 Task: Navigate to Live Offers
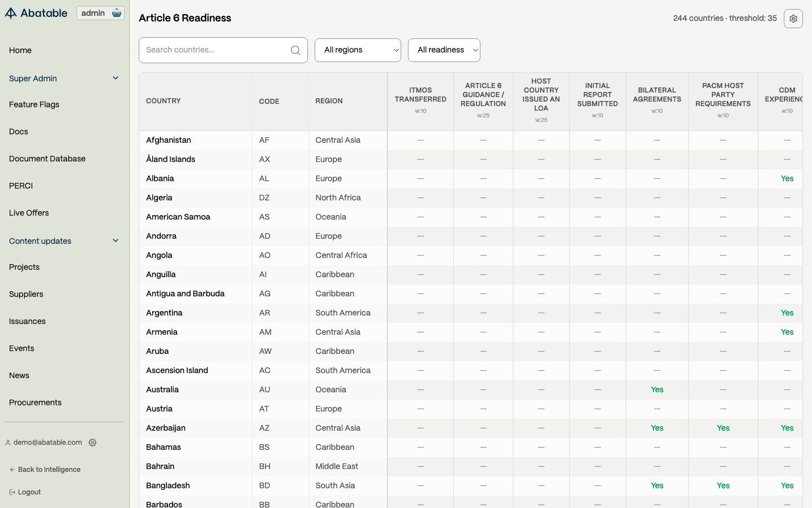[29, 213]
